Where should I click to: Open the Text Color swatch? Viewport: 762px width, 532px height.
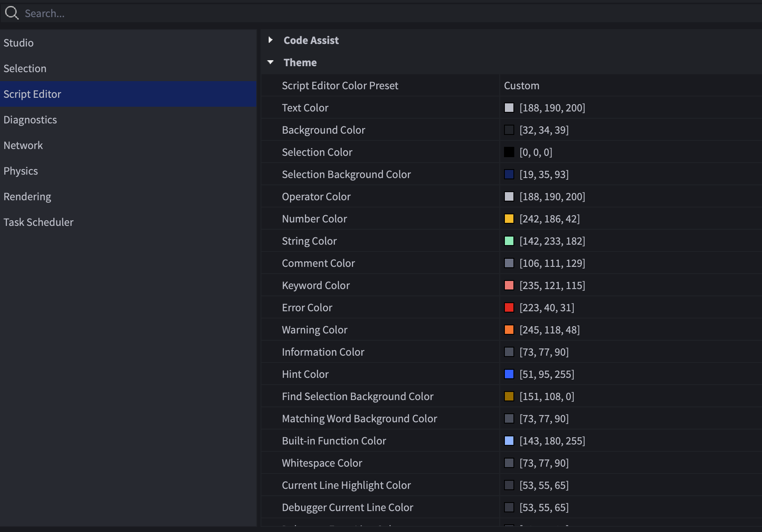tap(509, 108)
